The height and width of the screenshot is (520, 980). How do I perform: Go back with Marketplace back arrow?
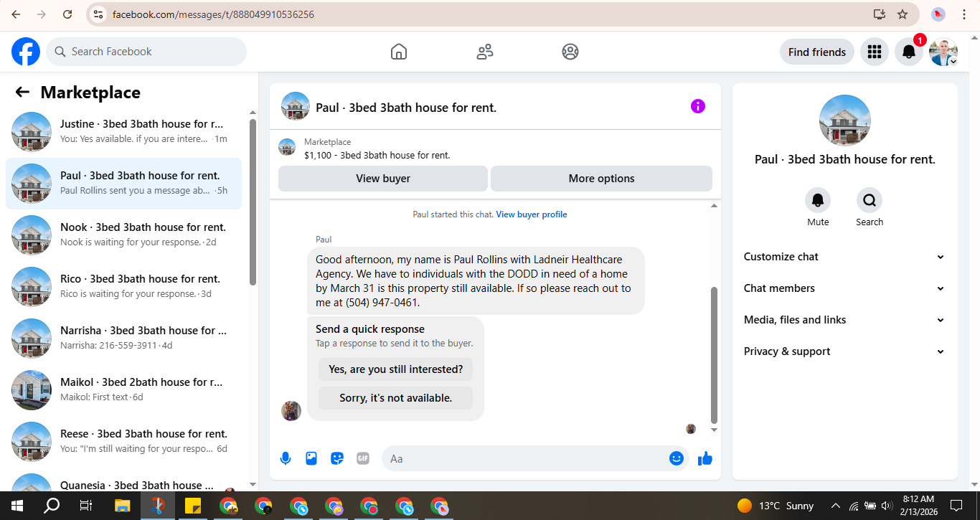(22, 92)
